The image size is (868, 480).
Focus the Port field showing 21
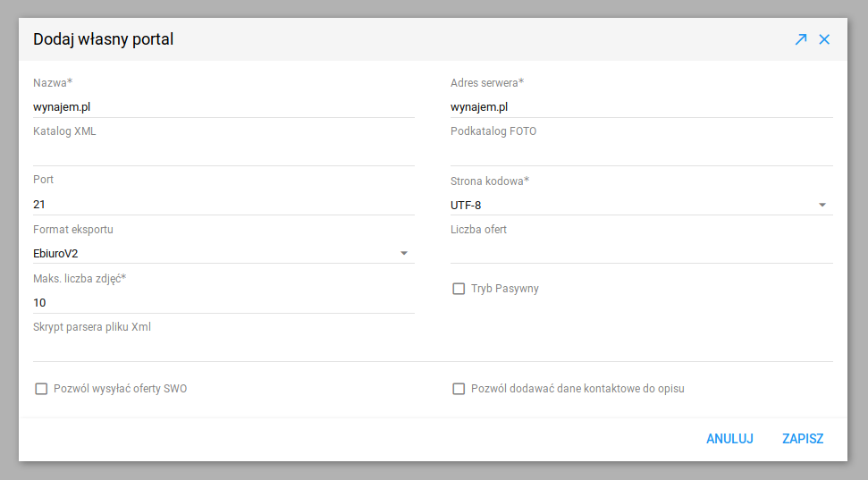223,205
